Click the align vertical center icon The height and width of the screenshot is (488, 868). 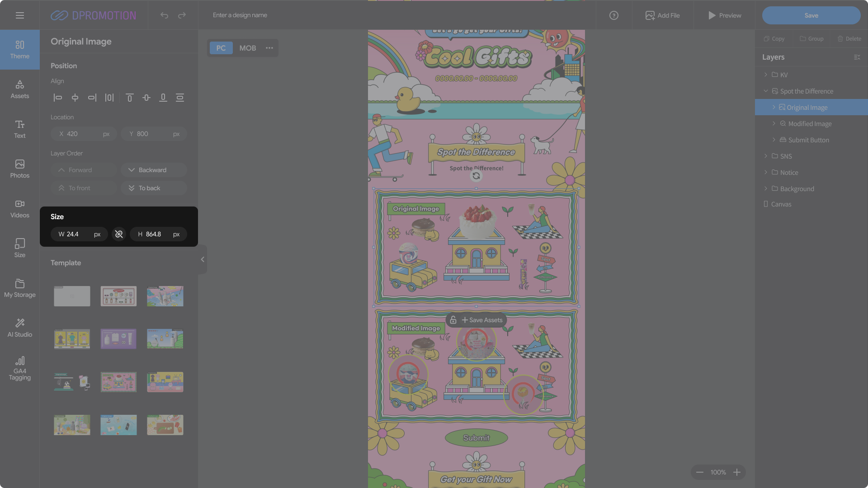coord(146,98)
